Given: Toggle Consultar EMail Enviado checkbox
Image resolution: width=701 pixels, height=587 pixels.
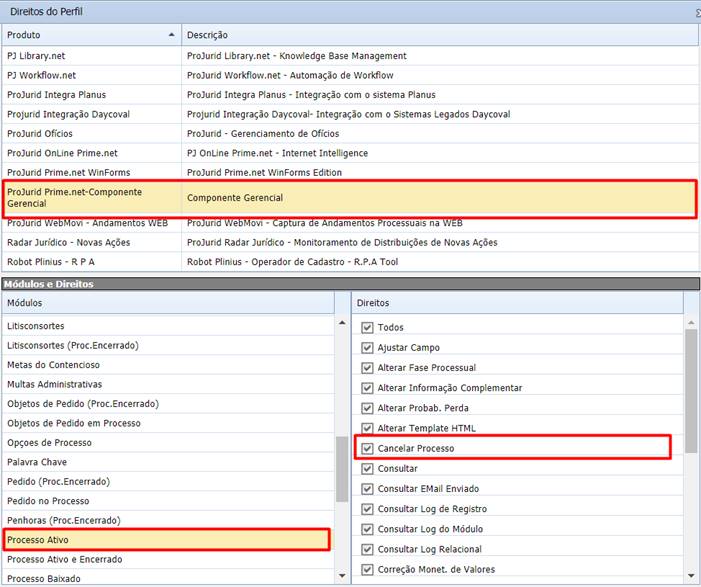Looking at the screenshot, I should pos(367,489).
